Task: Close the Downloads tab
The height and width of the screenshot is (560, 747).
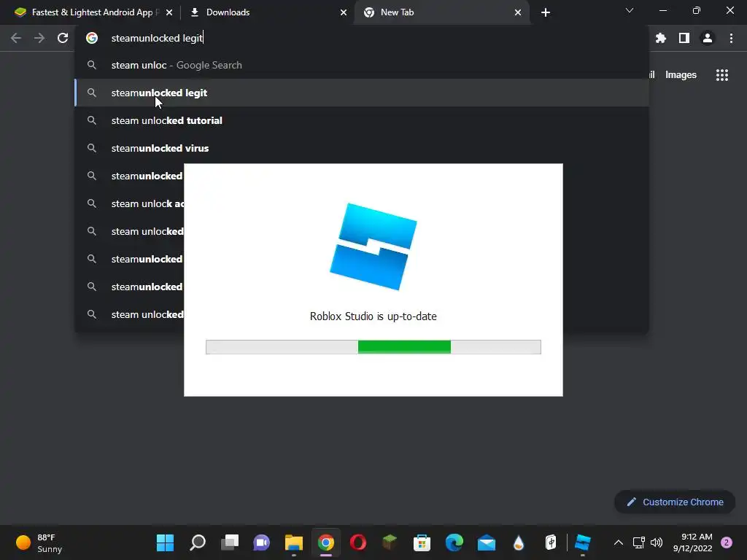Action: 344,12
